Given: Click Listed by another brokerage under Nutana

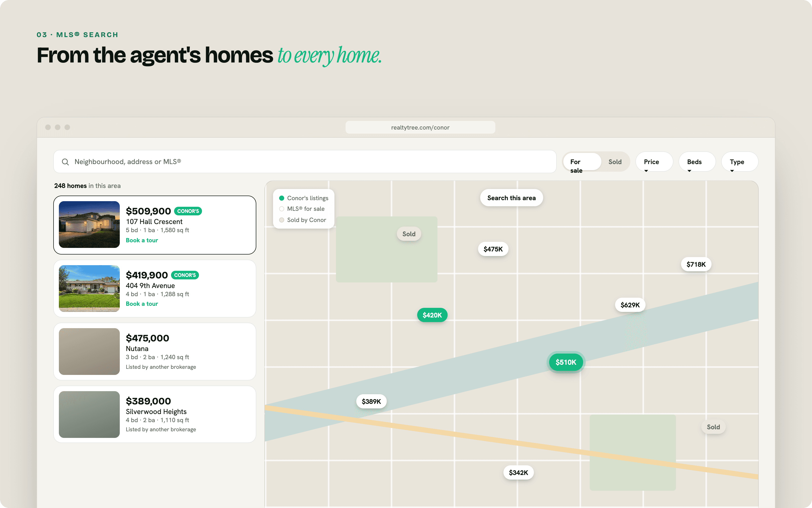Looking at the screenshot, I should tap(161, 367).
